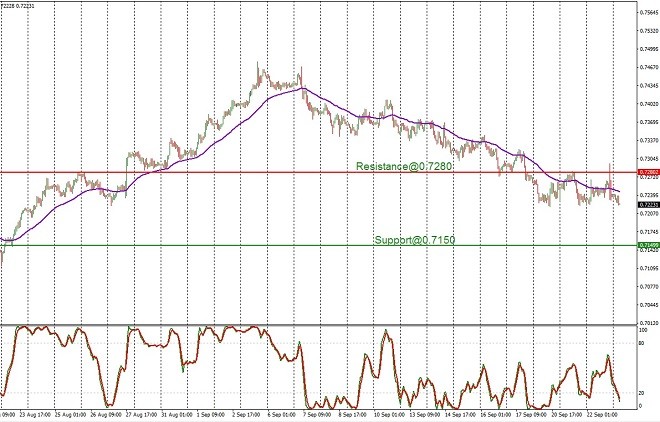
Task: Click the 0.70445 price axis label
Action: coord(649,305)
